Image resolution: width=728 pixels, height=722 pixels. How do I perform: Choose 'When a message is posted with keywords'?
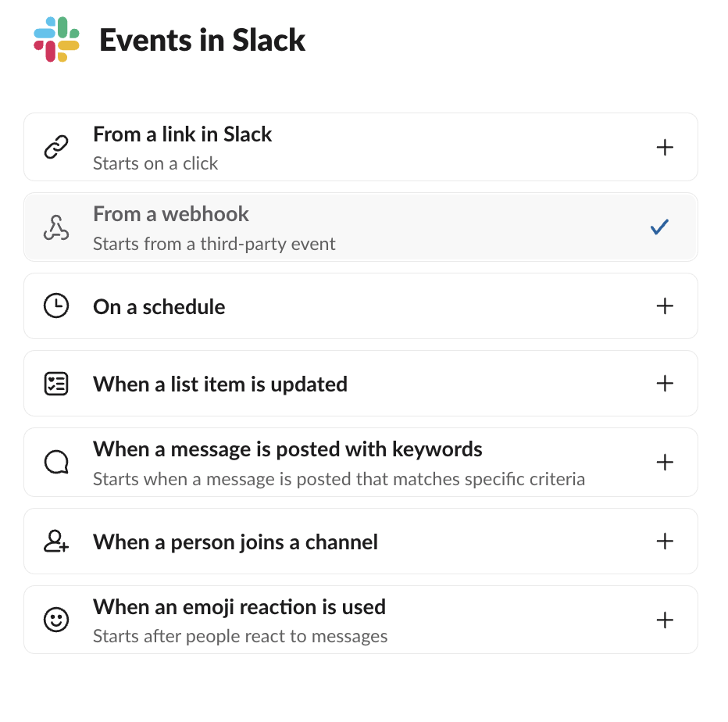pos(287,449)
